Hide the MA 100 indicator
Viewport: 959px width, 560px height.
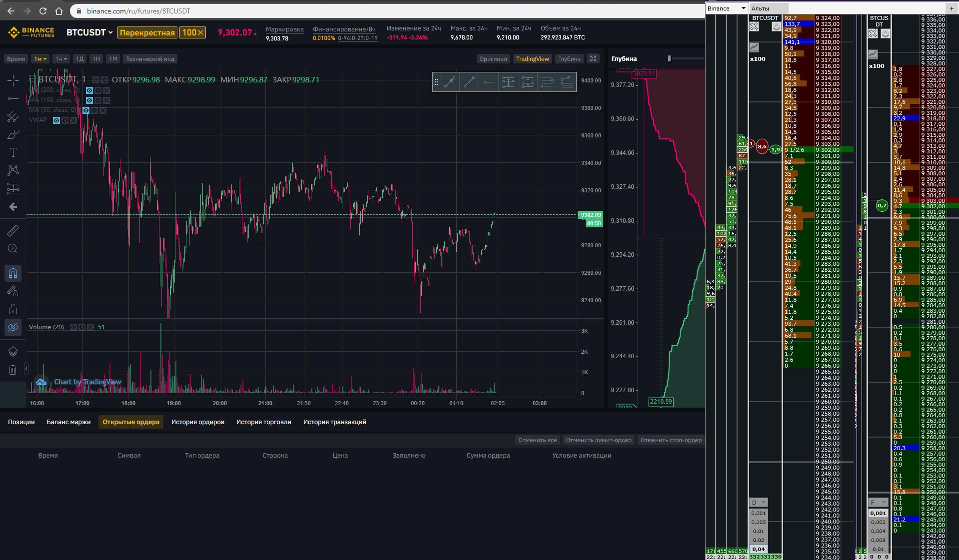coord(89,100)
